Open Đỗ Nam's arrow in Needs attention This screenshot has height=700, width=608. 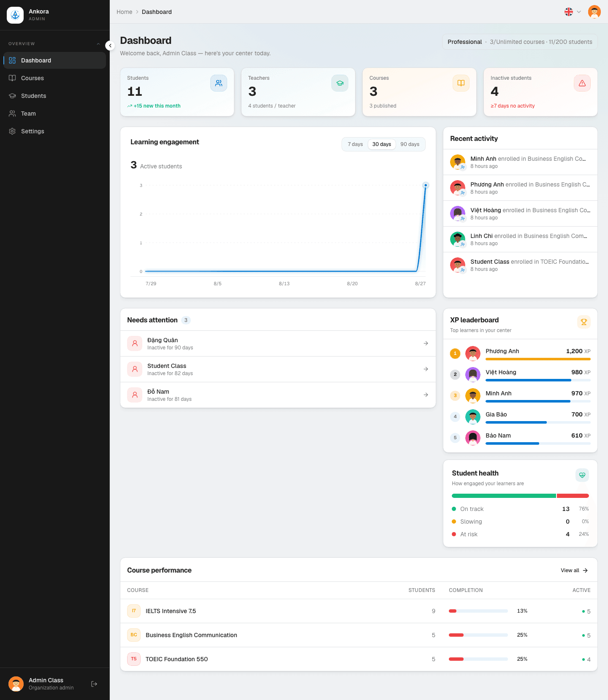tap(426, 395)
